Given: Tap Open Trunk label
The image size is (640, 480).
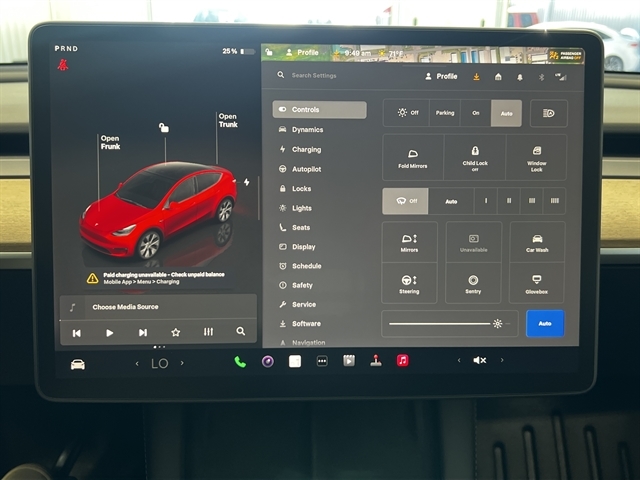Looking at the screenshot, I should coord(228,120).
